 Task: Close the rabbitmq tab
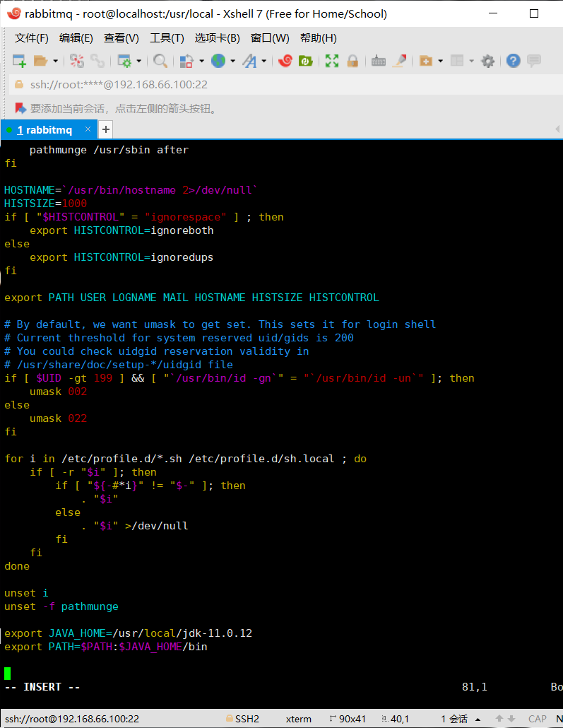point(88,129)
